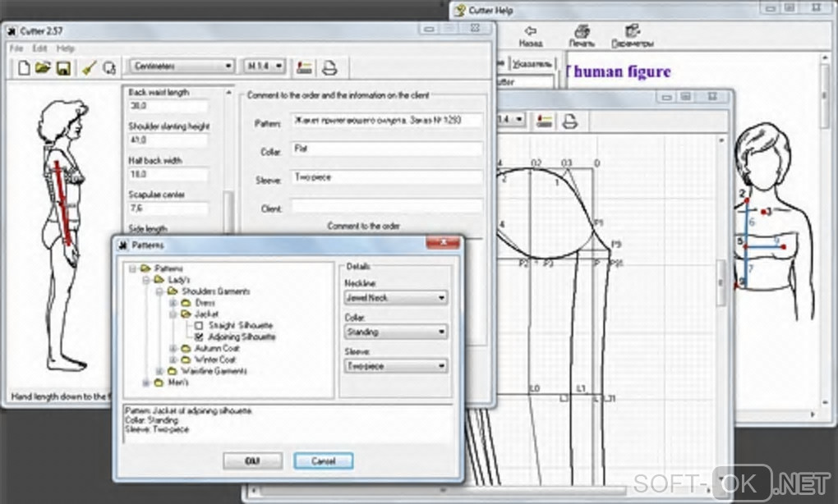Click the horizontal scrollbar below pattern drawing
The width and height of the screenshot is (838, 504).
(481, 489)
